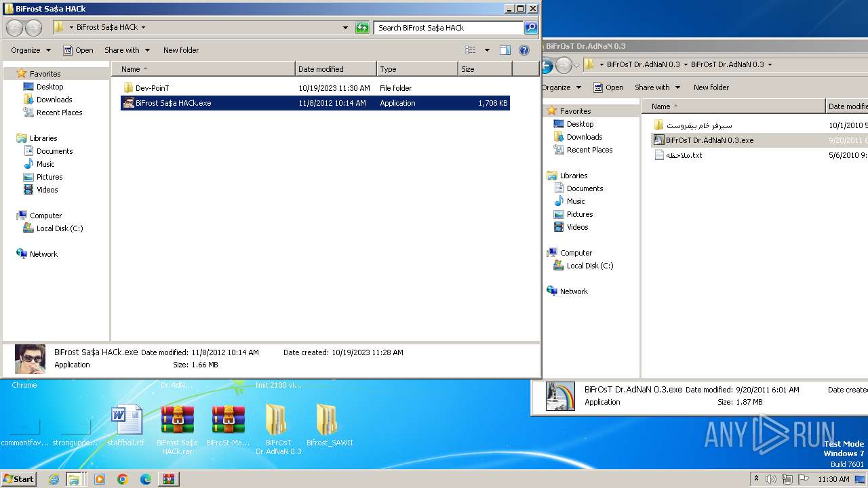Click the Start button

point(19,479)
